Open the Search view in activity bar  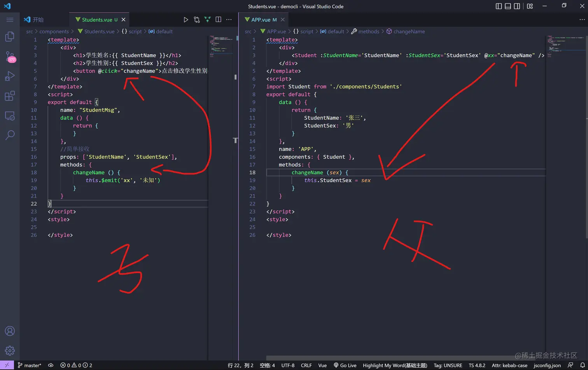tap(10, 135)
